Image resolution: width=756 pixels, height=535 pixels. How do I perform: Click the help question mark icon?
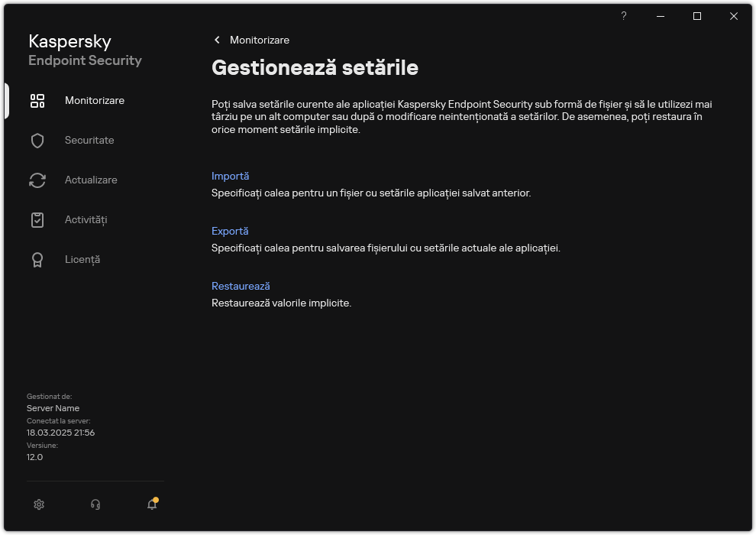coord(623,16)
